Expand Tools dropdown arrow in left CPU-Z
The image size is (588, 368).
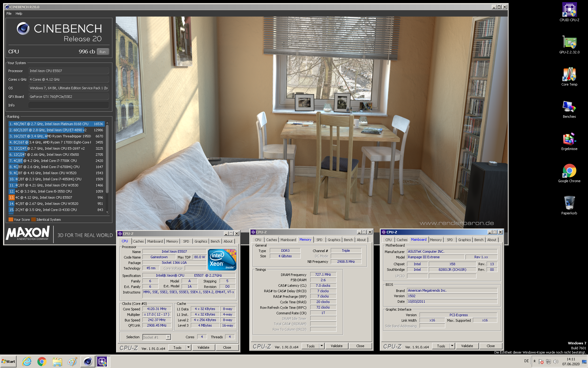[x=189, y=347]
